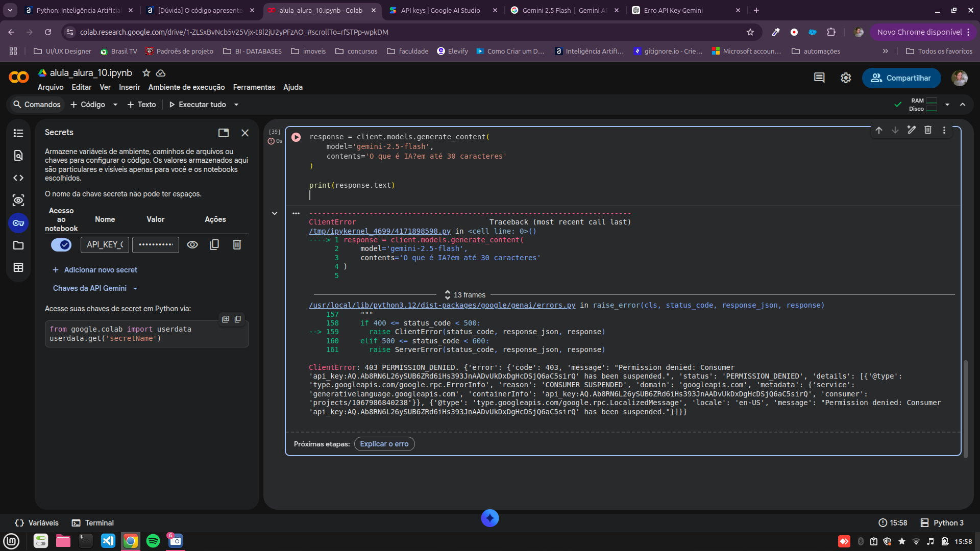Open the user account avatar
Viewport: 980px width, 551px height.
(x=960, y=78)
